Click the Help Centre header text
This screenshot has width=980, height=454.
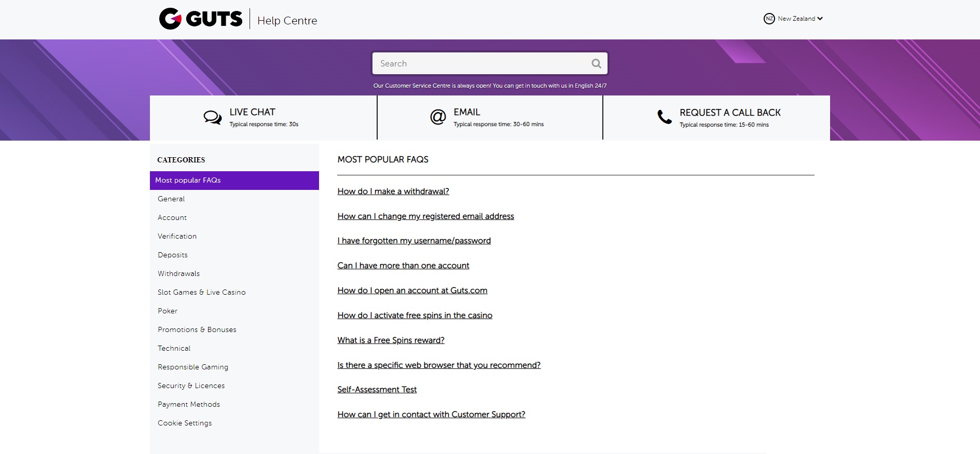pos(287,21)
